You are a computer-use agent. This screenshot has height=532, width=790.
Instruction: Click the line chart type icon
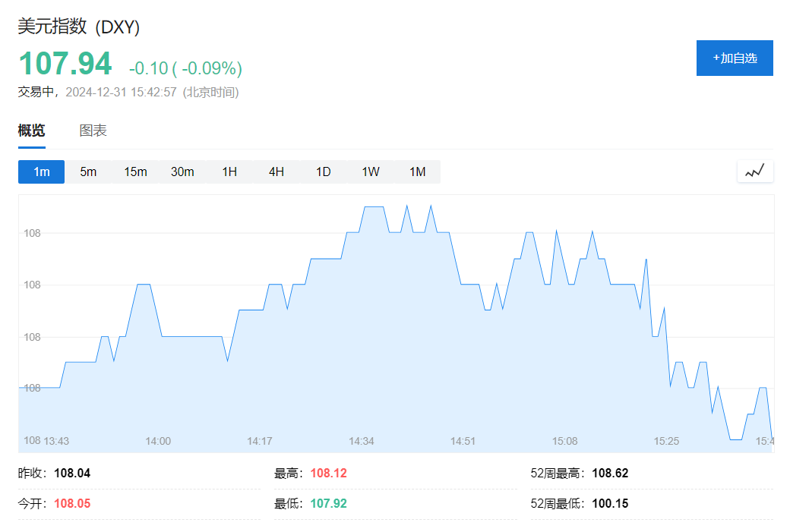[x=754, y=172]
